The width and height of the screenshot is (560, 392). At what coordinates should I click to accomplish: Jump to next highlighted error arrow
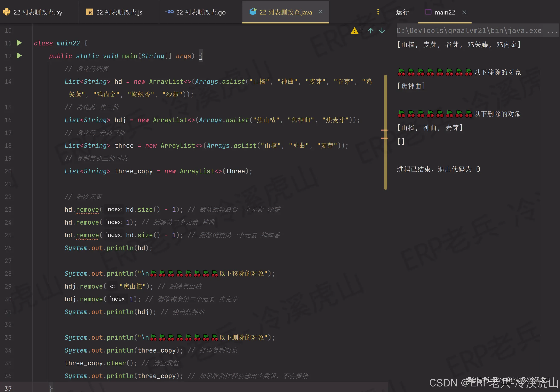point(382,31)
